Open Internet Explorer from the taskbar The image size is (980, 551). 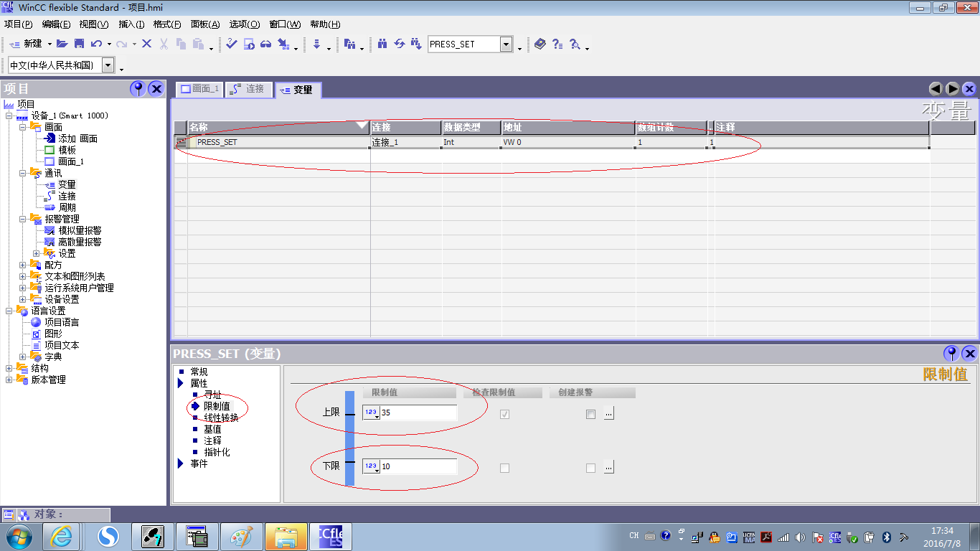[62, 536]
